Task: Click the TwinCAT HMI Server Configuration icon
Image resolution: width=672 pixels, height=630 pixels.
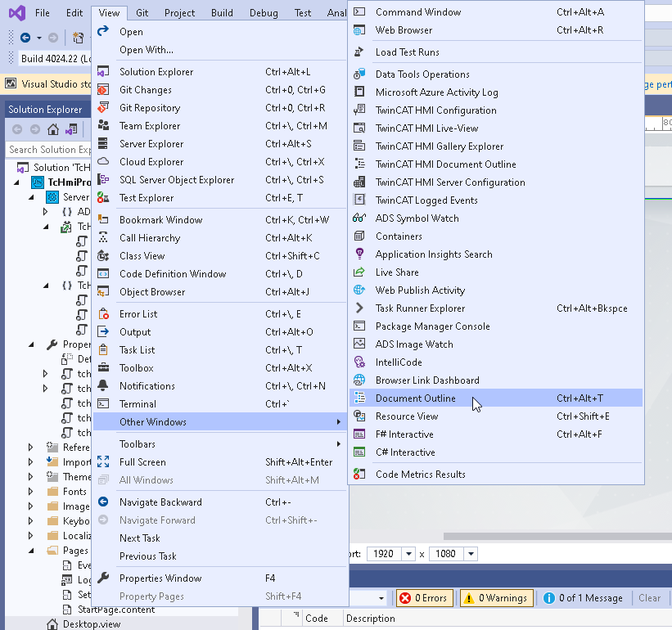Action: pyautogui.click(x=359, y=182)
